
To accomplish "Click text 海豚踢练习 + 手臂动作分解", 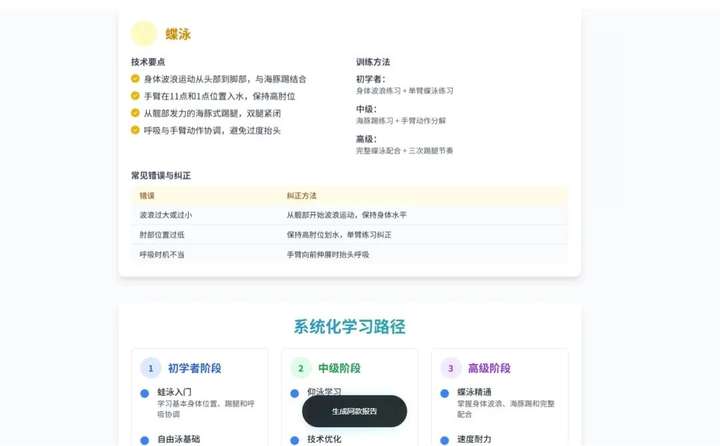I will pos(401,120).
